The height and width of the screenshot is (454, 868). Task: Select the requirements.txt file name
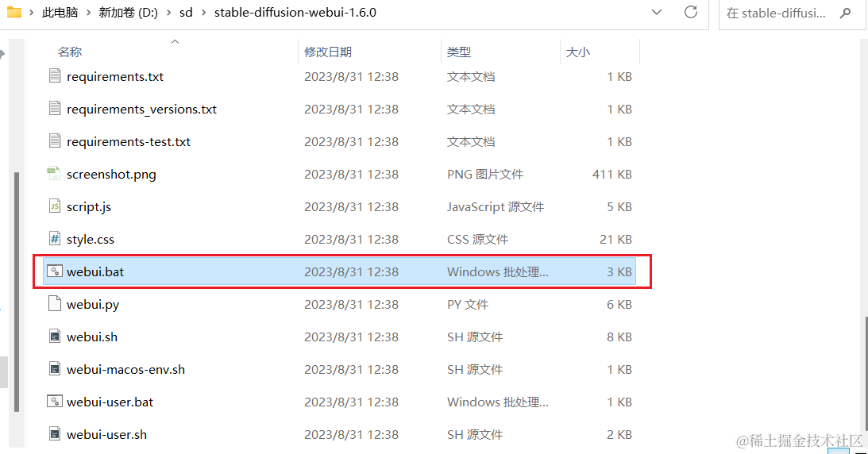(115, 76)
